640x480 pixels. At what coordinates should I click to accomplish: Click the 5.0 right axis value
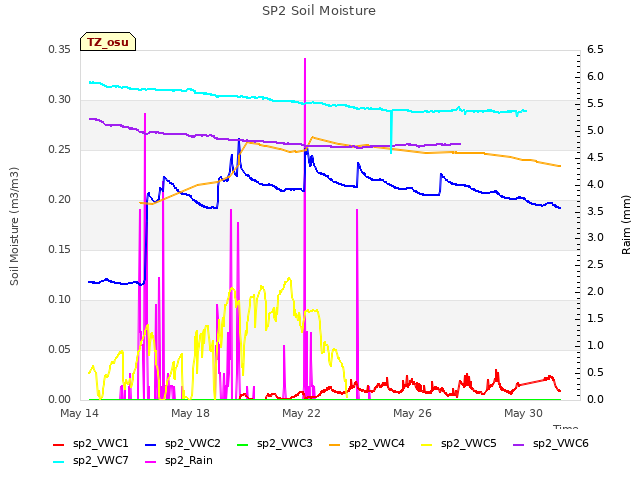(595, 131)
